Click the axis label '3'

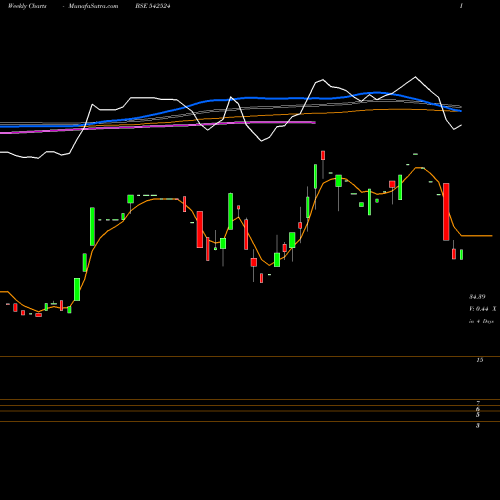click(x=478, y=425)
